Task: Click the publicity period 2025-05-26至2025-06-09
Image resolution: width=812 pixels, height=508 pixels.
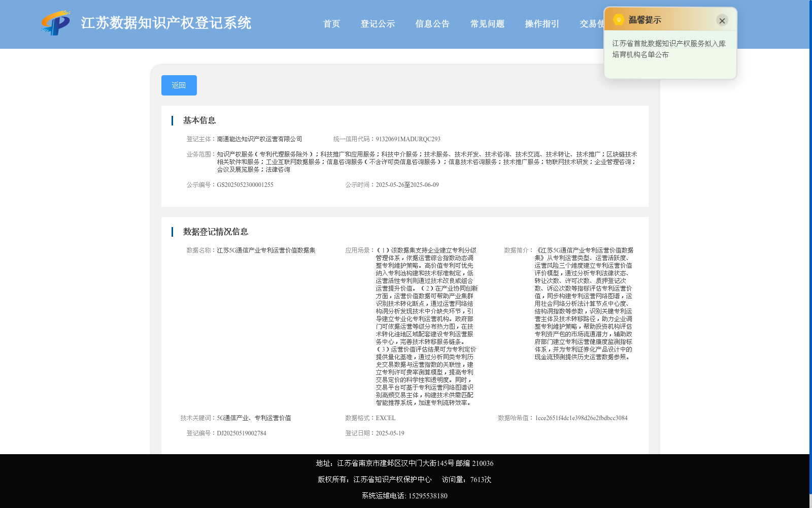Action: point(407,185)
